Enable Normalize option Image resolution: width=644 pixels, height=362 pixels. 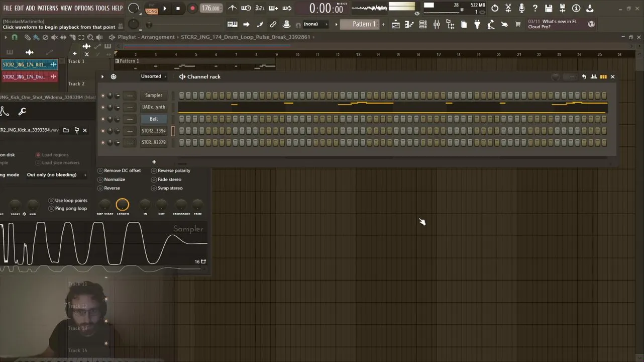click(112, 179)
